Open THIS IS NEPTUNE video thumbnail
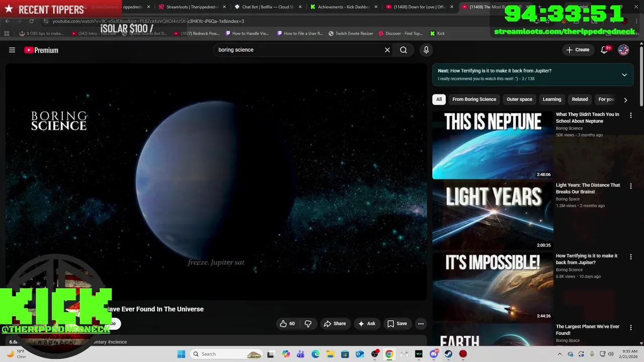 click(493, 145)
